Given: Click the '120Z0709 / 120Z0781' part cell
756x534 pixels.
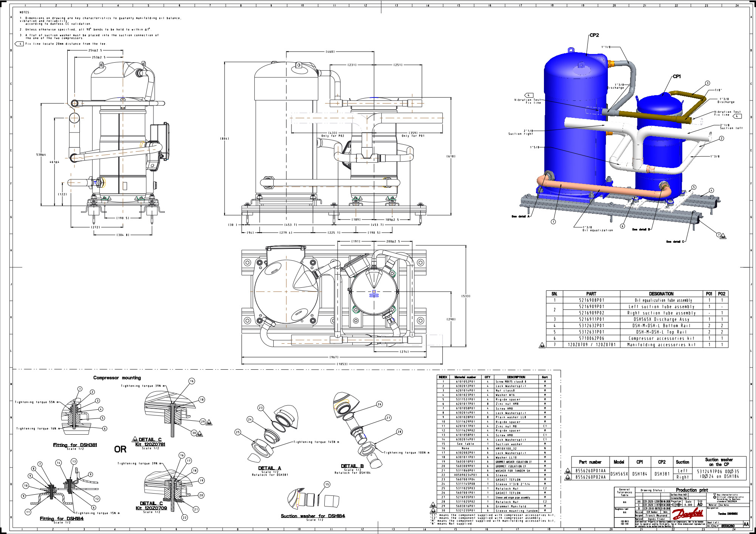Looking at the screenshot, I should [x=592, y=345].
